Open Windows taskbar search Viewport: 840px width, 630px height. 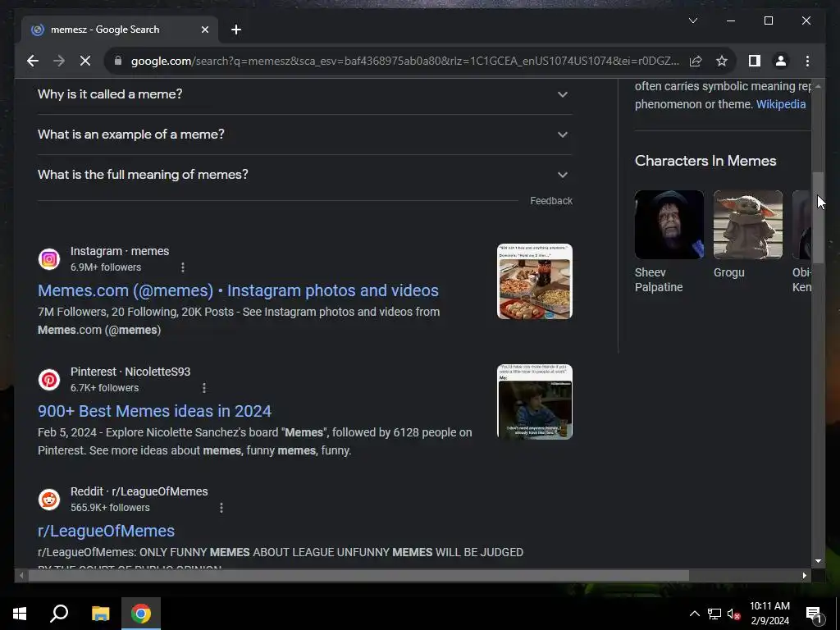(59, 614)
